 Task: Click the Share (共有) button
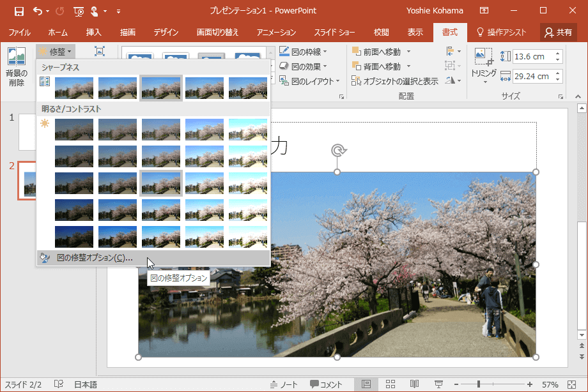(558, 32)
